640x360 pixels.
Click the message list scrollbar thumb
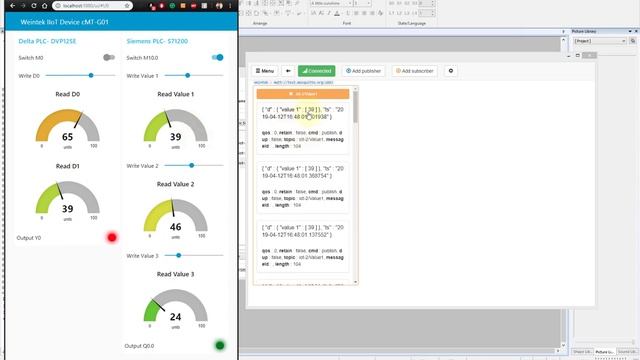coord(356,107)
